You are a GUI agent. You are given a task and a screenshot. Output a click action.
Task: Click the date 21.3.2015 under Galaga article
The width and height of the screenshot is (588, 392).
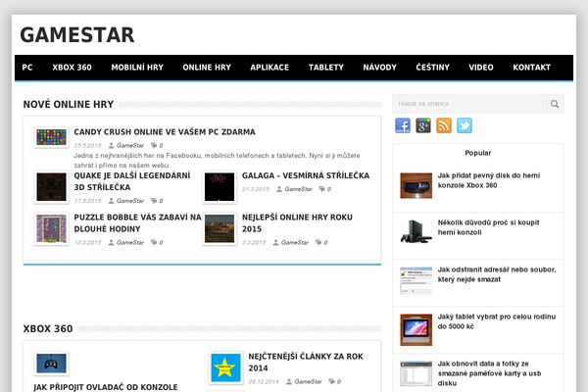click(x=256, y=189)
